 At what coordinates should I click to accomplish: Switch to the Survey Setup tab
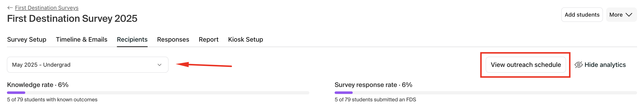coord(27,39)
